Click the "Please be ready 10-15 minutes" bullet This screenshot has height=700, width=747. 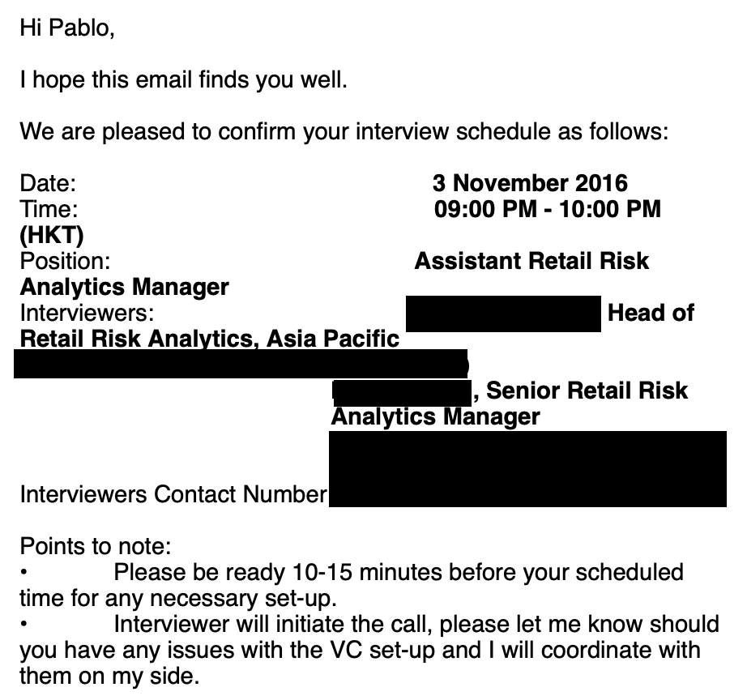[399, 573]
